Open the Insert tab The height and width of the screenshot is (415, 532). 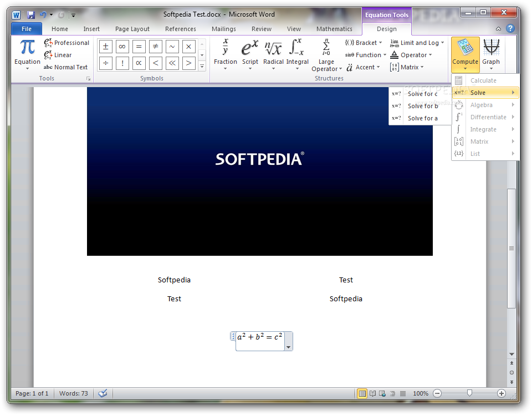pos(91,29)
